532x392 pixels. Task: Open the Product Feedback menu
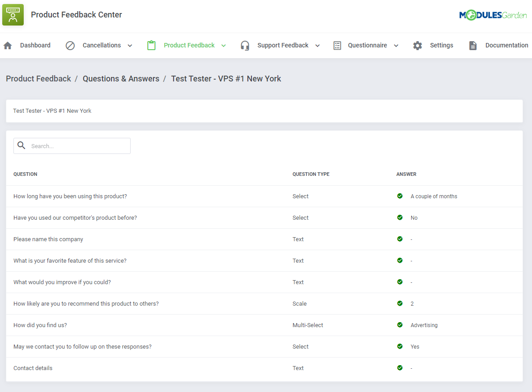point(189,45)
